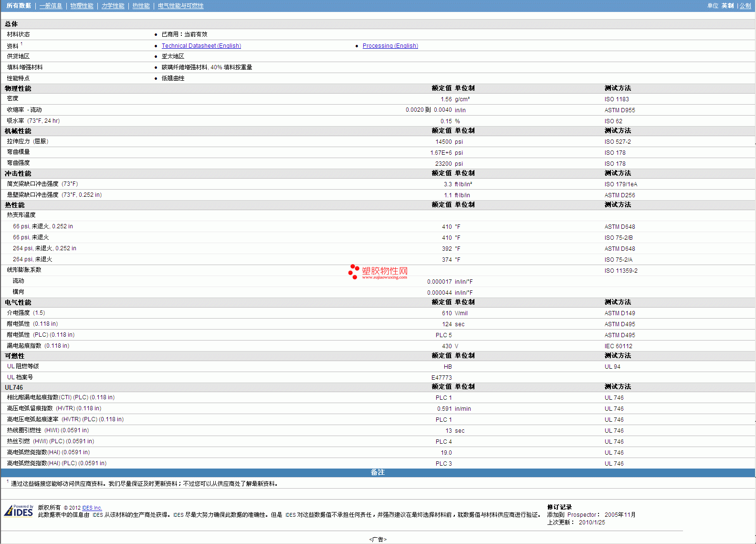Go to the 力学性能 tab
756x544 pixels.
[113, 6]
